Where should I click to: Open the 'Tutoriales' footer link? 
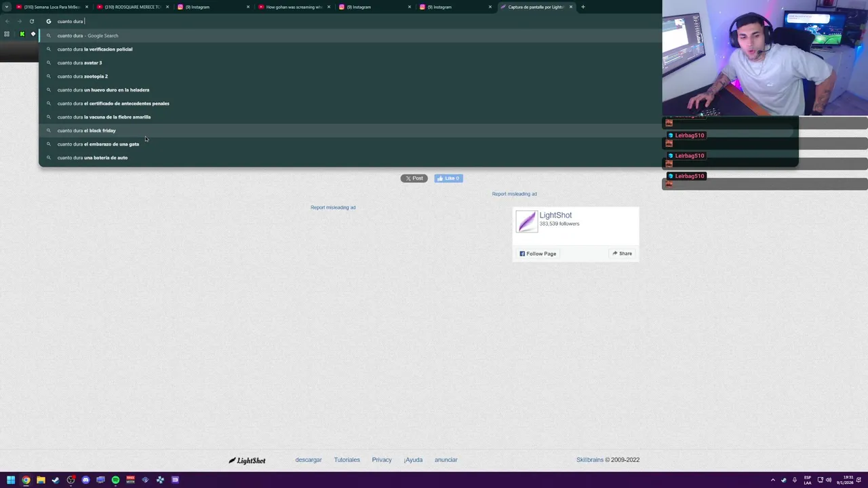click(x=347, y=460)
